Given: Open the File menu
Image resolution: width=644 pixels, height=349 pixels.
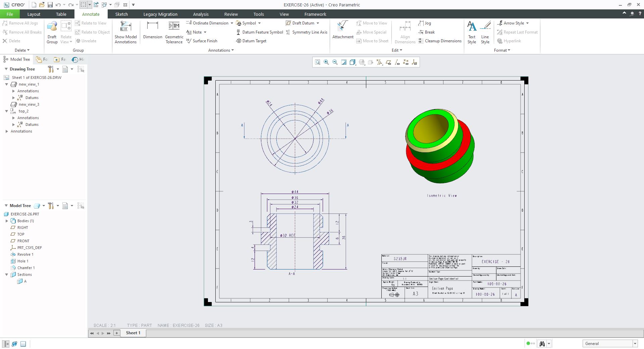Looking at the screenshot, I should pyautogui.click(x=10, y=14).
